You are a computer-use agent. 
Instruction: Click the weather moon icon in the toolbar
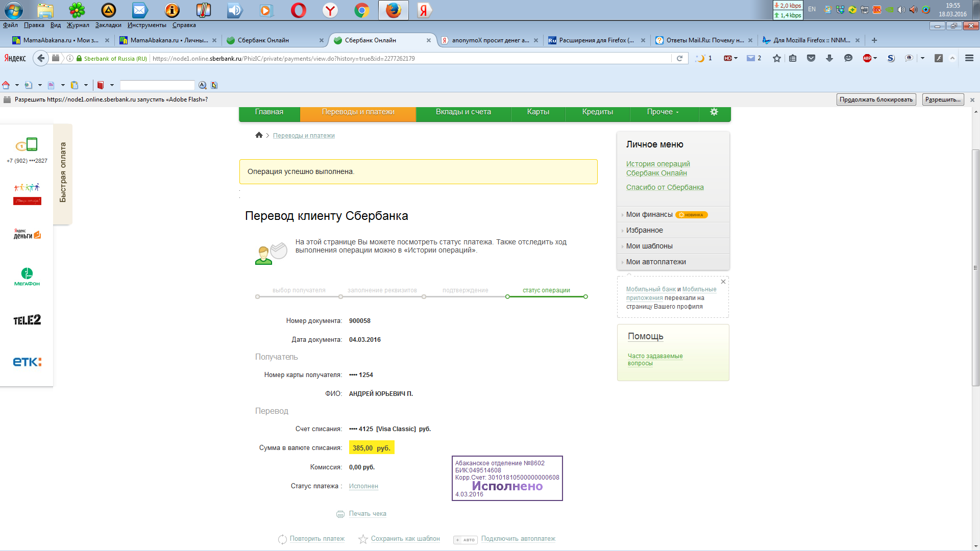click(700, 58)
